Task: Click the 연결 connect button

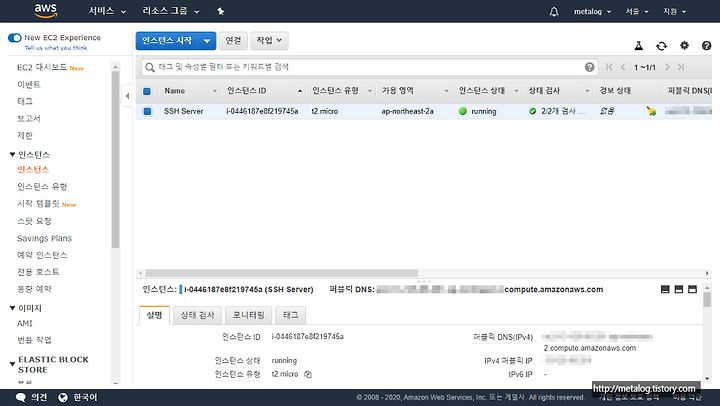Action: [x=233, y=40]
